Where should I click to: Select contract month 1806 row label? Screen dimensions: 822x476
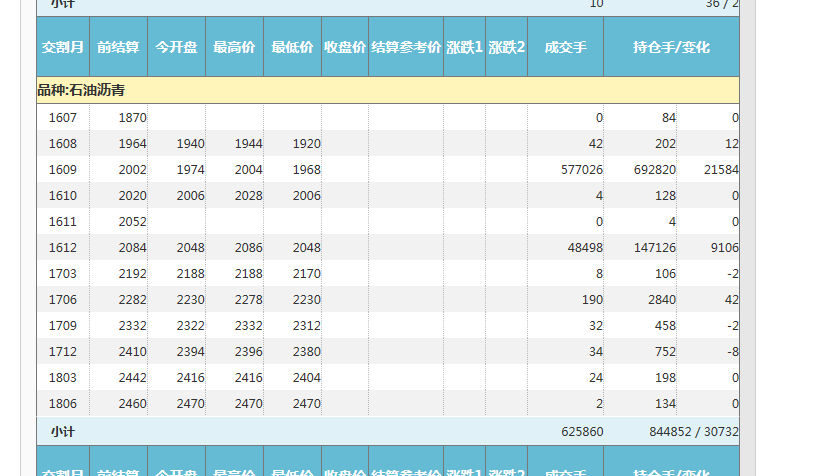62,404
